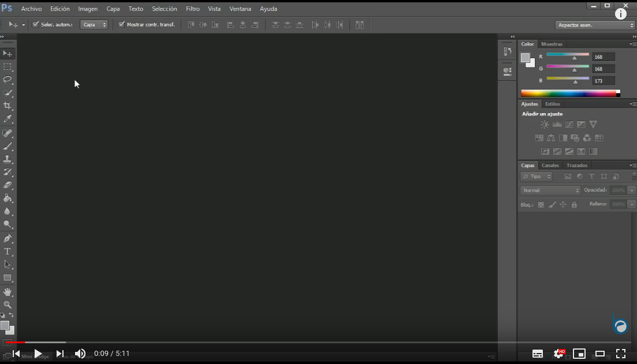637x364 pixels.
Task: Open the Ajustes panel options menu
Action: coord(633,104)
